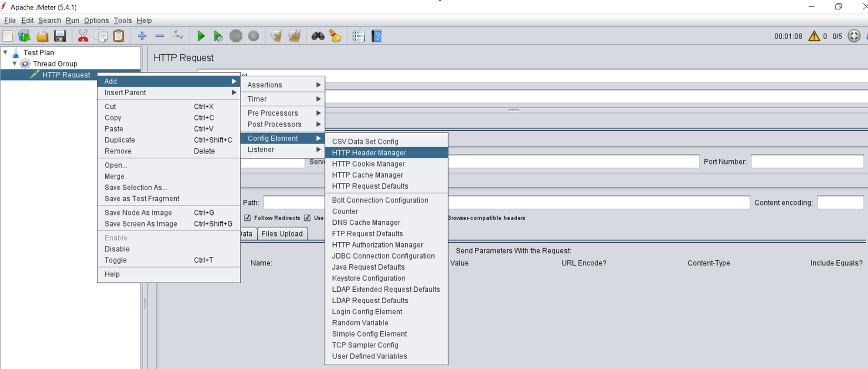
Task: Choose CSV Data Set Config
Action: 387,141
